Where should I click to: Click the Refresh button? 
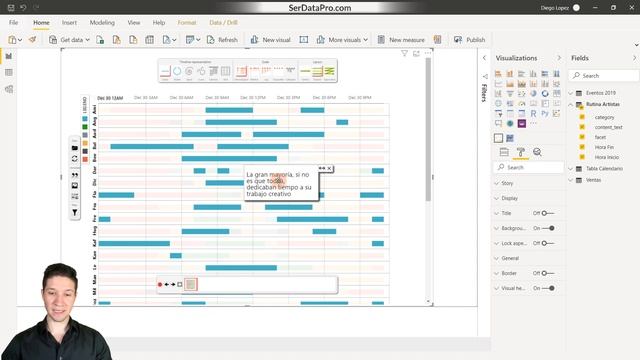[222, 40]
